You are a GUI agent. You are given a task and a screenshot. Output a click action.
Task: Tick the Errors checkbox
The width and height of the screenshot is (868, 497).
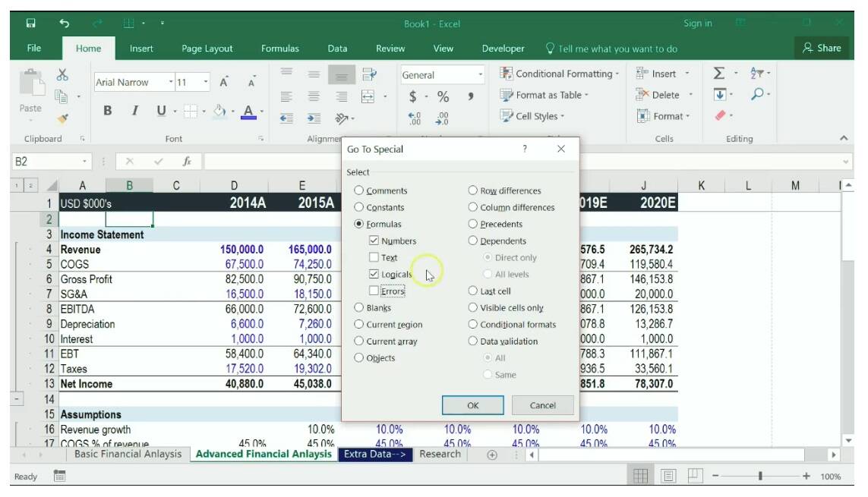[374, 291]
